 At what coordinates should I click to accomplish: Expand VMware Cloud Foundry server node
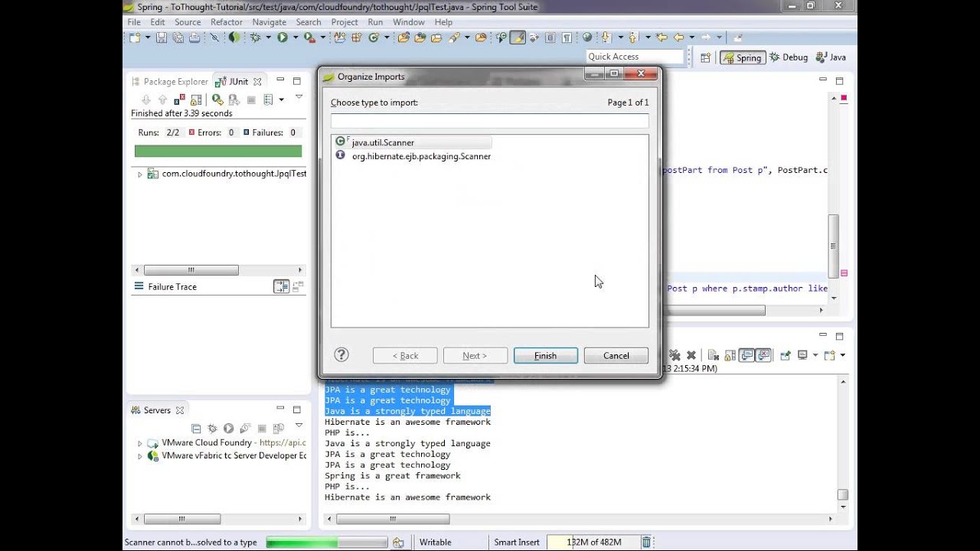[x=140, y=443]
